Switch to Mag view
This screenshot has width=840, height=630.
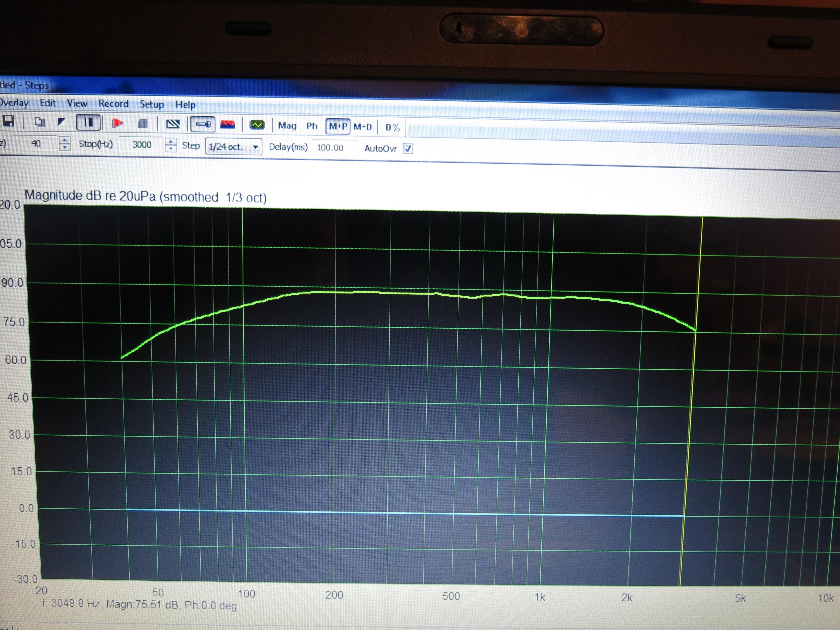click(287, 126)
